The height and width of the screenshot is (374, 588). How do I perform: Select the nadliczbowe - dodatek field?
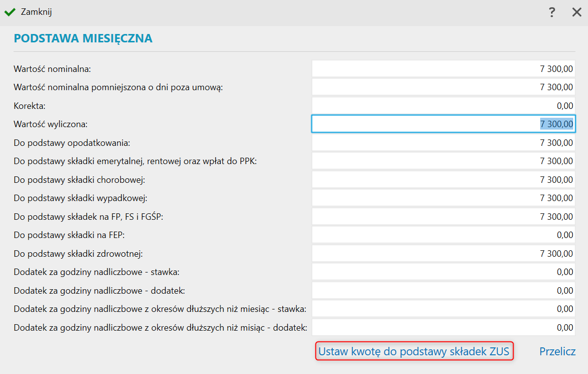pos(443,290)
